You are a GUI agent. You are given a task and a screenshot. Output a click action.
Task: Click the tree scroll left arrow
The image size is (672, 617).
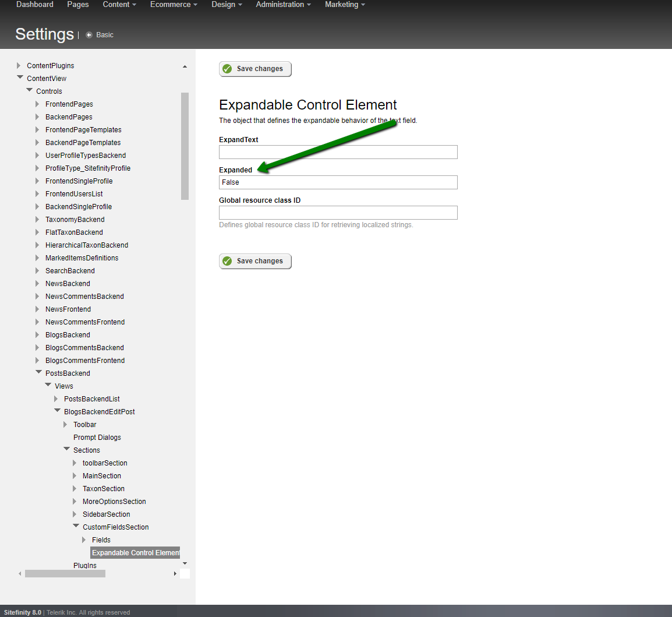[20, 574]
